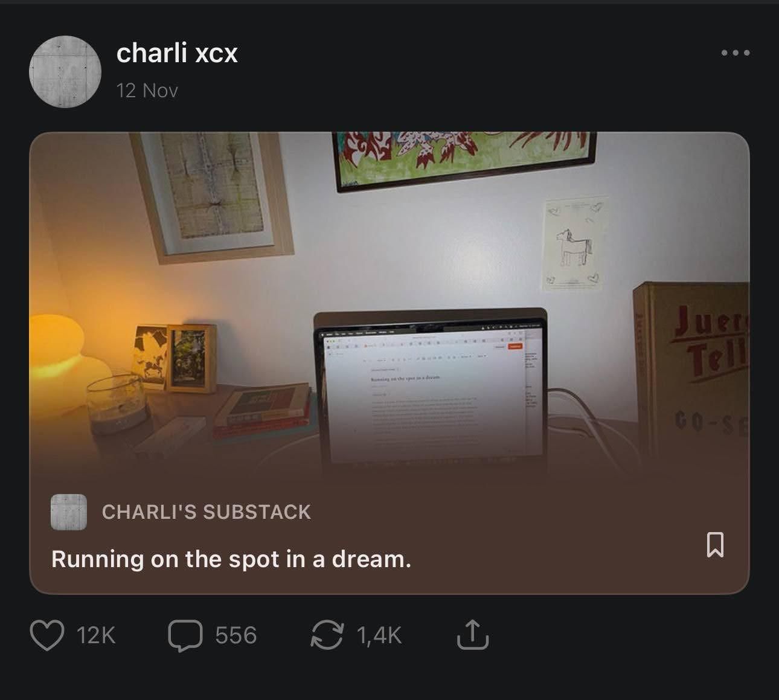Like the post with the heart icon
This screenshot has width=779, height=700.
[x=47, y=635]
